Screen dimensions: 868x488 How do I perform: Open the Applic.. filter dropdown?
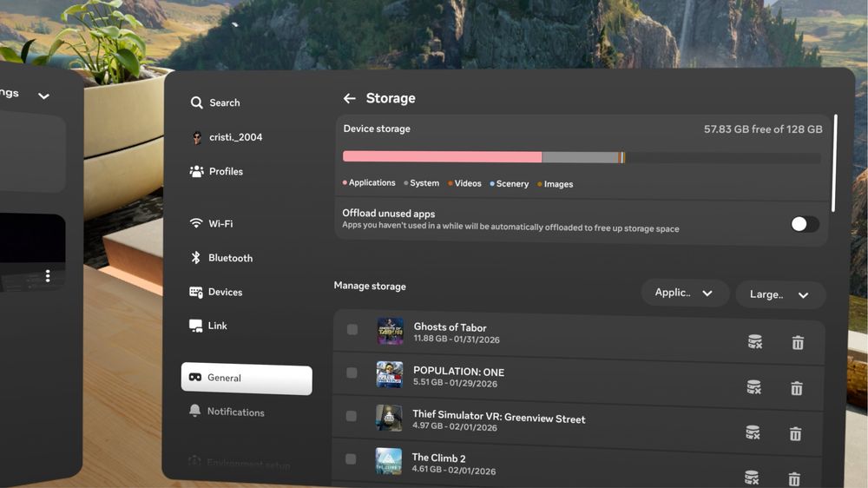tap(685, 293)
